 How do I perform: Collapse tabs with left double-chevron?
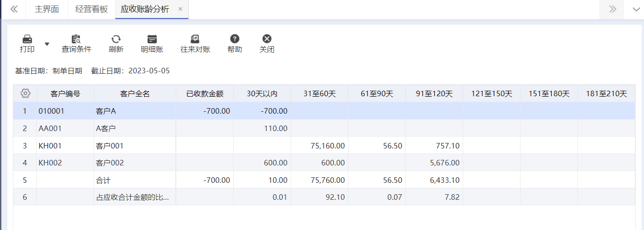tap(14, 9)
